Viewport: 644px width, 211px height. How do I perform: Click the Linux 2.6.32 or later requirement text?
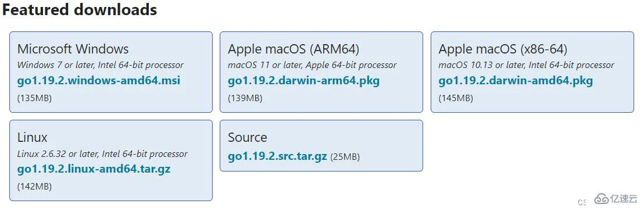coord(102,154)
